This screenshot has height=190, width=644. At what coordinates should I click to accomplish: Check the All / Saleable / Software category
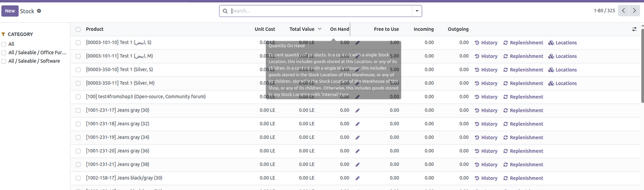pos(4,61)
